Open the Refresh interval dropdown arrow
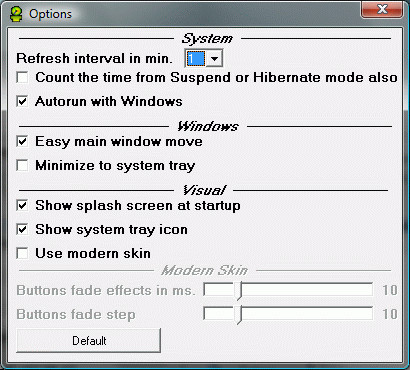The height and width of the screenshot is (370, 410). (215, 59)
